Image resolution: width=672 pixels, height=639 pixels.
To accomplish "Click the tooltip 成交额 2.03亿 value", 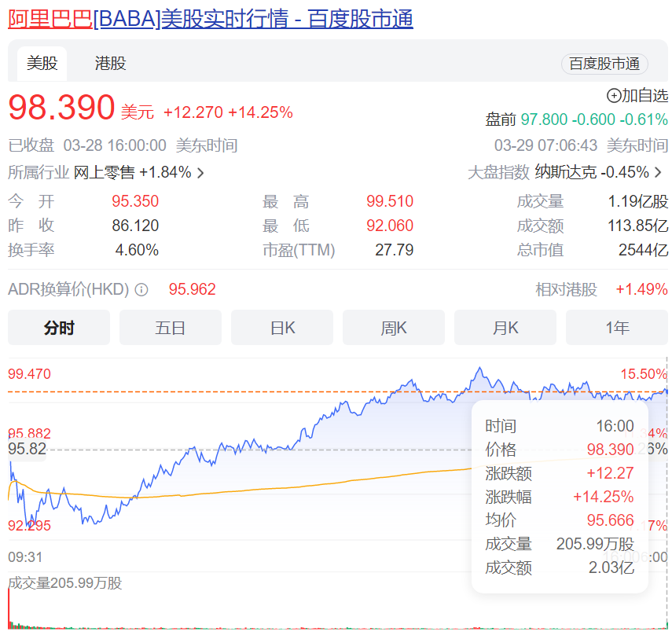I will (x=611, y=567).
